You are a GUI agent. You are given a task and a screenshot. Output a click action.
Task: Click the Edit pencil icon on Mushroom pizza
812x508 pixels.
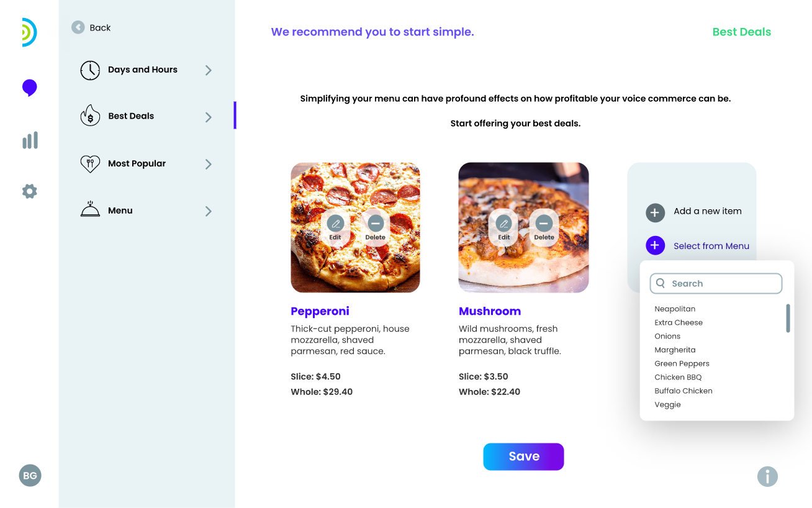pos(503,224)
